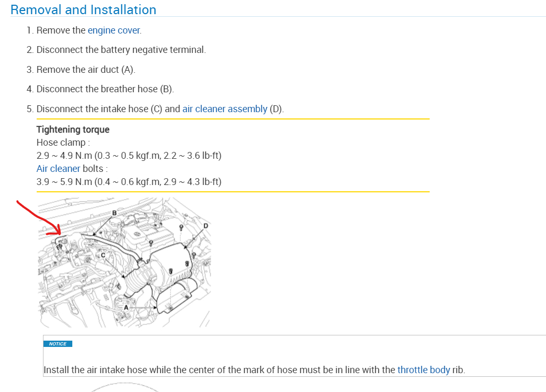
Task: Click the blue NOTICE badge
Action: click(x=58, y=344)
